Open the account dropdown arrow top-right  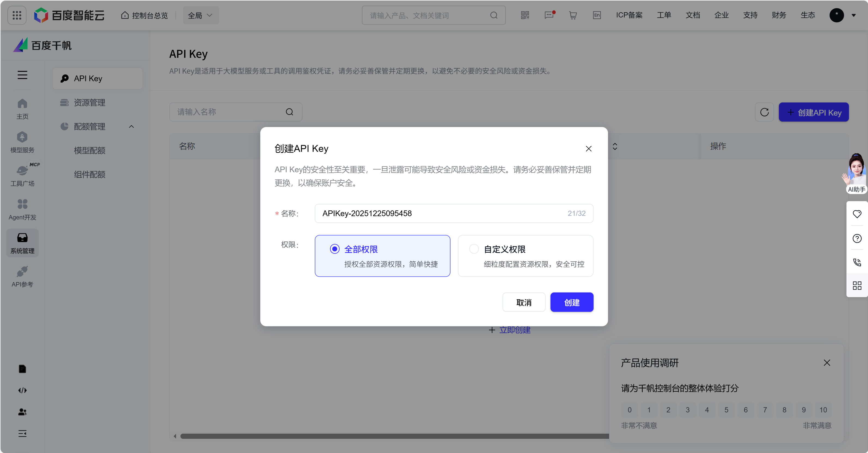click(854, 15)
